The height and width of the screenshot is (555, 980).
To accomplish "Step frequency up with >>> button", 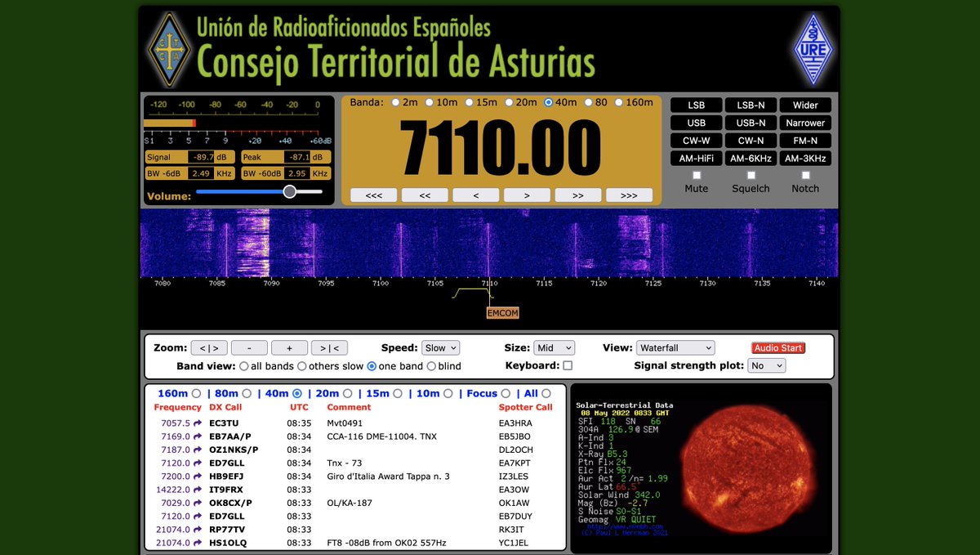I will (x=629, y=195).
